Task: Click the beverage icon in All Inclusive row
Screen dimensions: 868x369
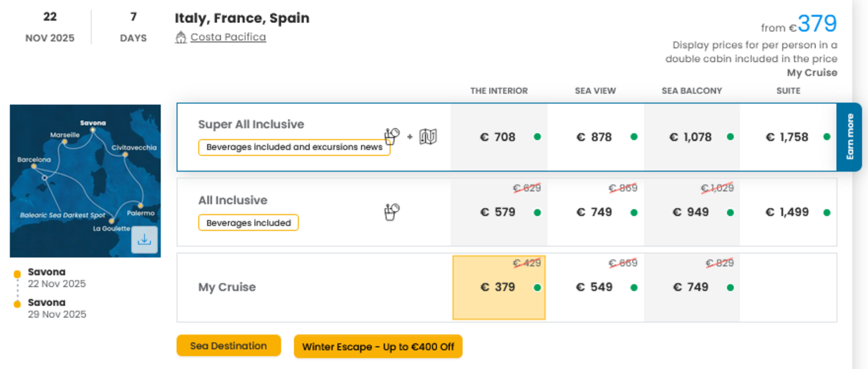Action: [392, 212]
